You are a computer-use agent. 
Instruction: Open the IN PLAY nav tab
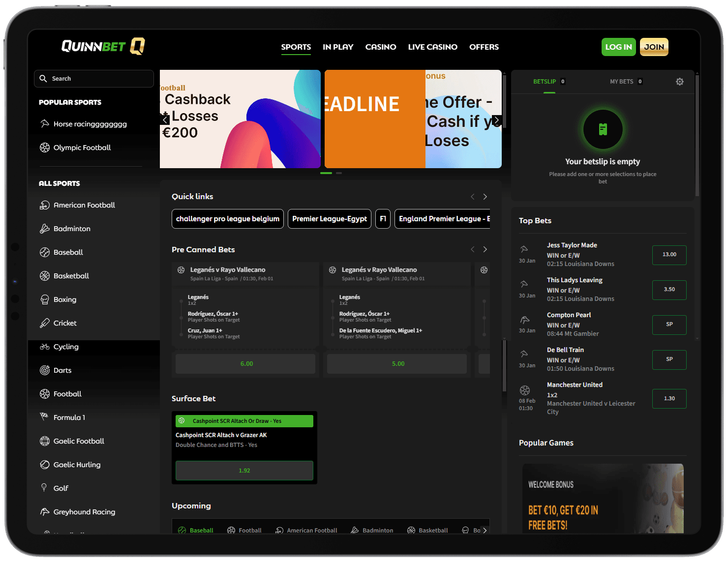[x=338, y=47]
